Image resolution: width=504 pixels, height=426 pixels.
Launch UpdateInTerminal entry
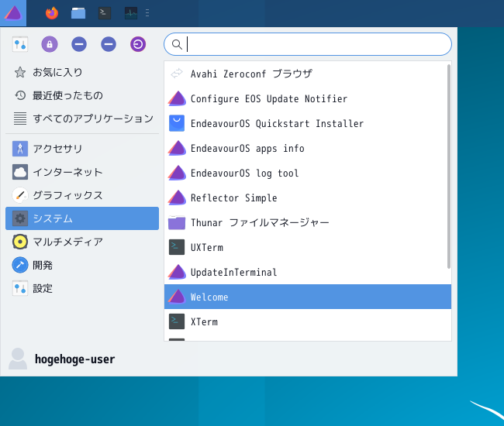coord(308,272)
